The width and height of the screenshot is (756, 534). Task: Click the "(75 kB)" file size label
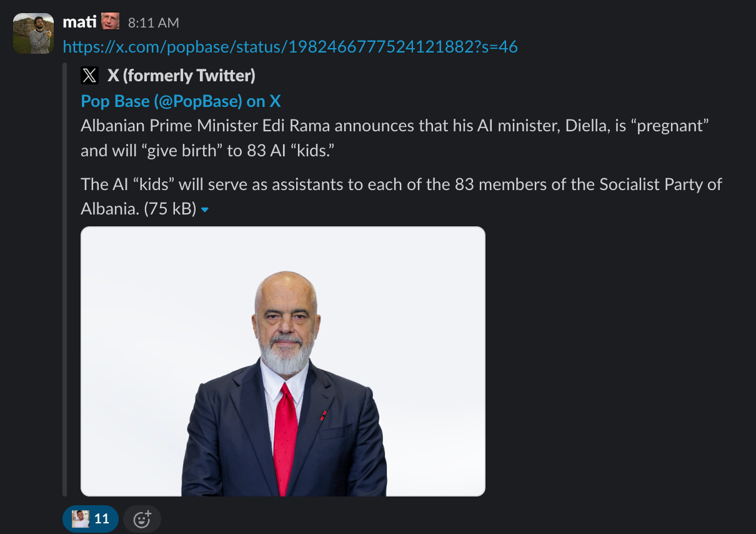click(x=170, y=209)
